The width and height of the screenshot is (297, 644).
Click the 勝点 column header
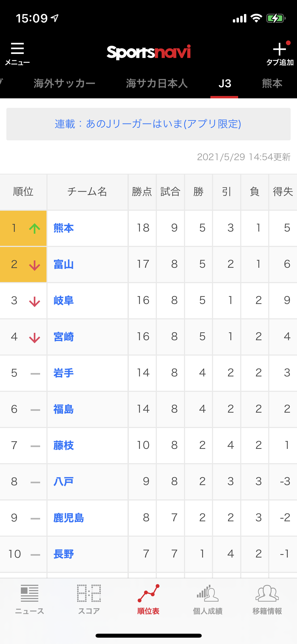[x=142, y=192]
